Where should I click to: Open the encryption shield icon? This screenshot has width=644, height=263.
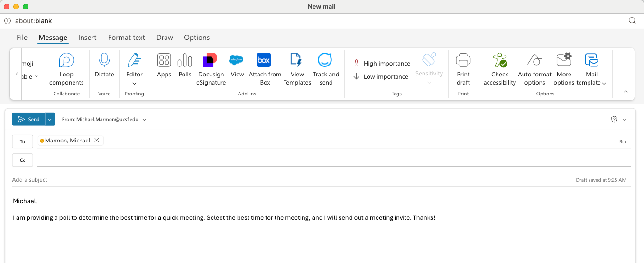pyautogui.click(x=614, y=120)
